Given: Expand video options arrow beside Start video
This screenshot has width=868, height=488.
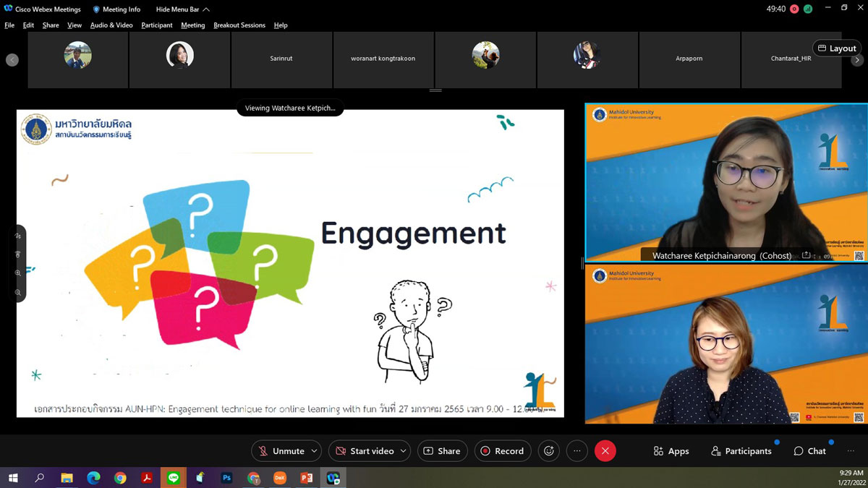Looking at the screenshot, I should pos(403,451).
